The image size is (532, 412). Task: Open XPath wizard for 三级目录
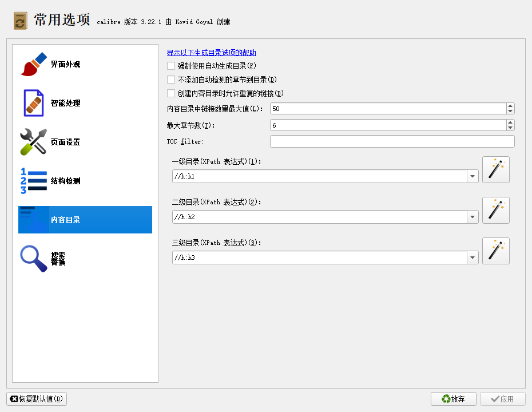(496, 251)
